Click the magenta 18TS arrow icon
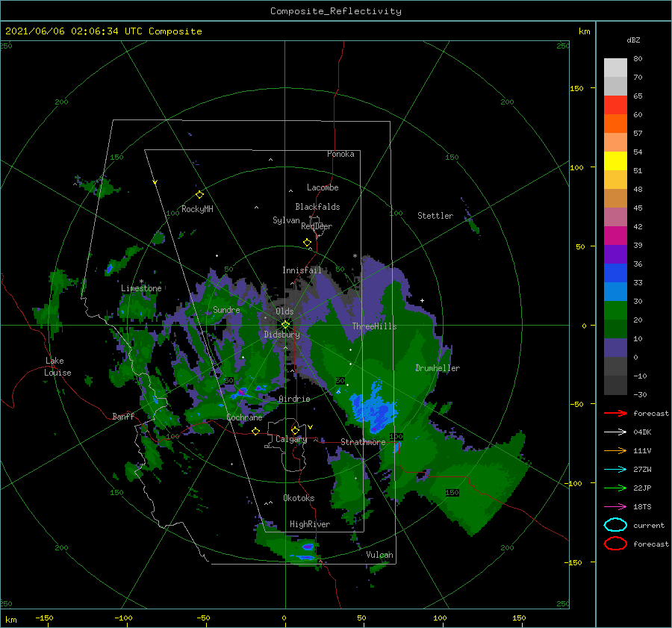 (x=615, y=507)
